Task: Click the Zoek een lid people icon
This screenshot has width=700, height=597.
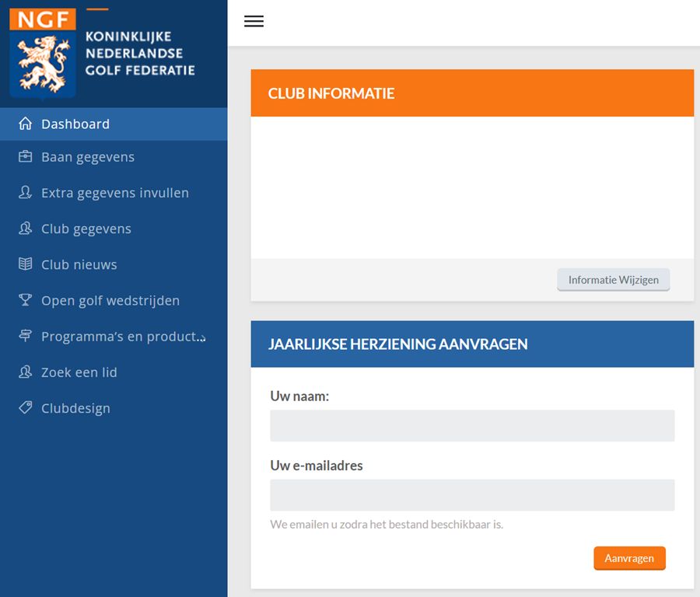Action: [x=26, y=372]
